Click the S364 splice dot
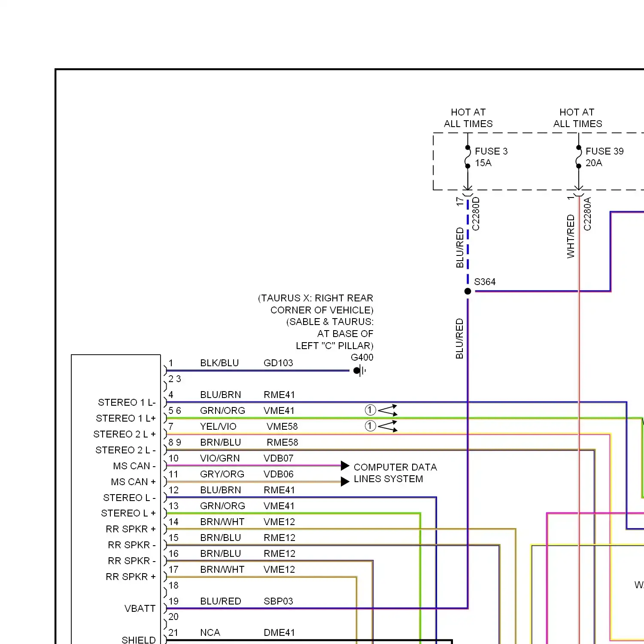644x644 pixels. (468, 291)
